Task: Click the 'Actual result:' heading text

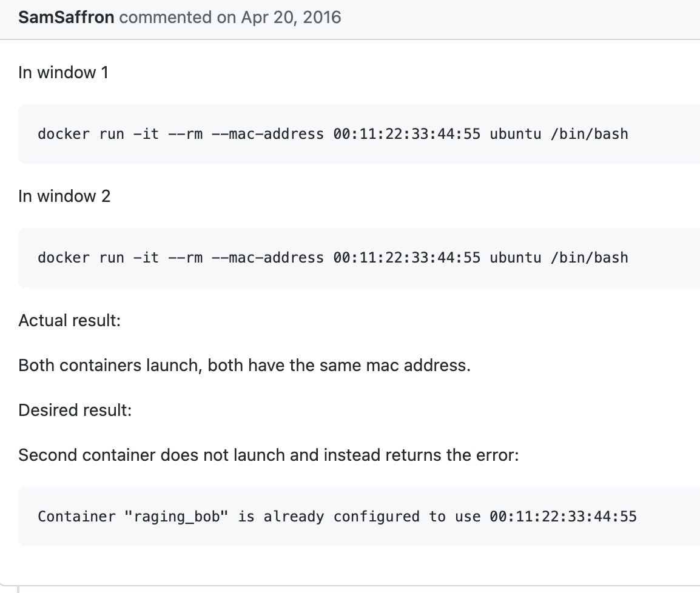Action: click(x=70, y=320)
